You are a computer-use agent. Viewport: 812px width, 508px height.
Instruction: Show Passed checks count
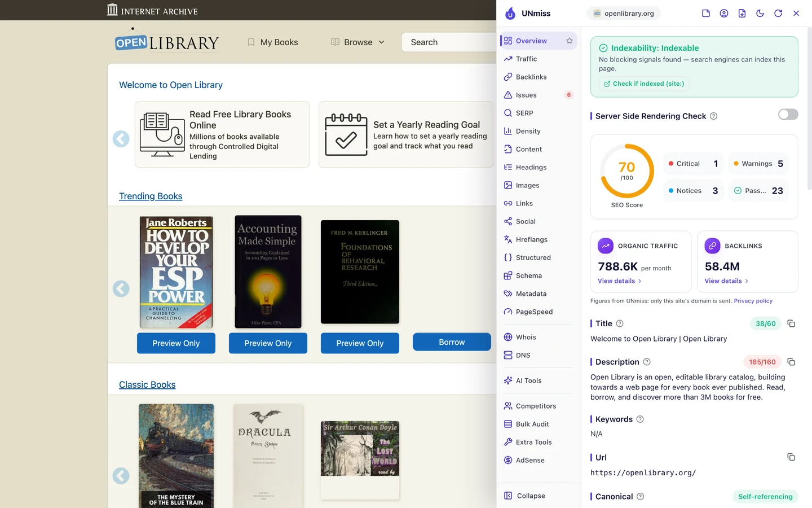pos(758,191)
